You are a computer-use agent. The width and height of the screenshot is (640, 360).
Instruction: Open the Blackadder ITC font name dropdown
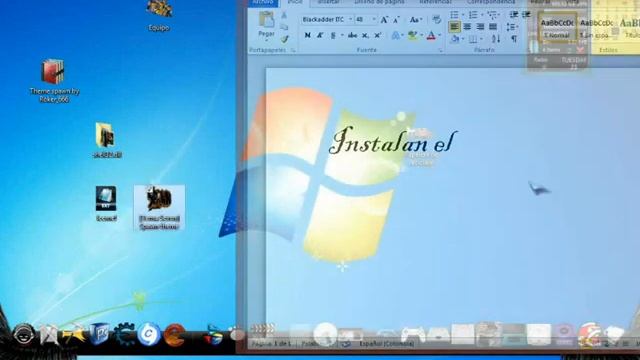click(x=350, y=19)
